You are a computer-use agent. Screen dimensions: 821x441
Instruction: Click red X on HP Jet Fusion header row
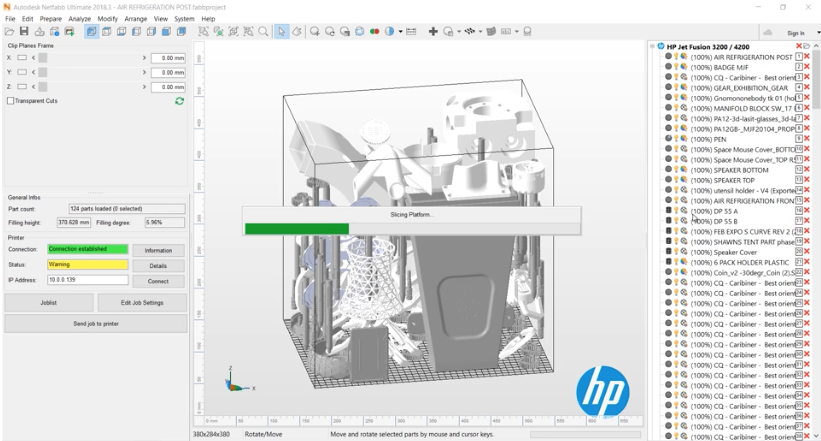(x=799, y=47)
